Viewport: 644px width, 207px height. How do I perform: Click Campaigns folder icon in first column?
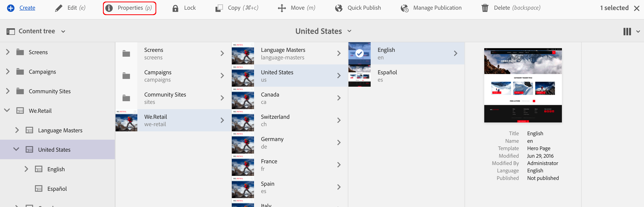[x=126, y=76]
